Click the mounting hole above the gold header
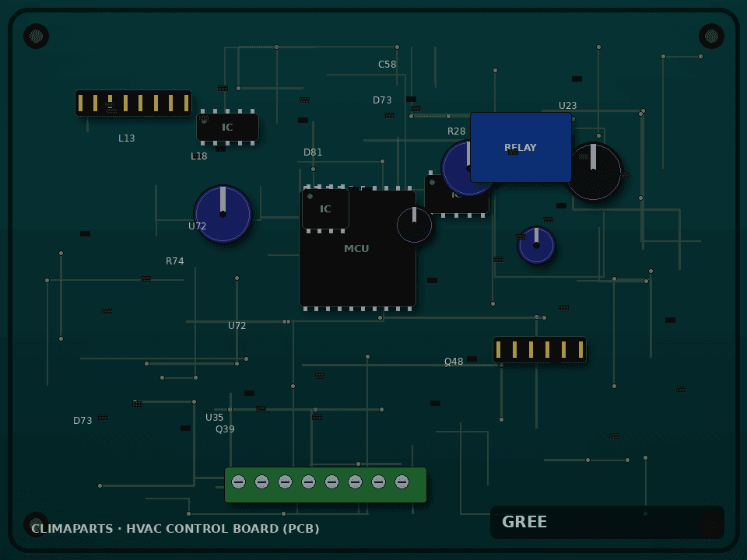This screenshot has height=560, width=747. [x=37, y=37]
